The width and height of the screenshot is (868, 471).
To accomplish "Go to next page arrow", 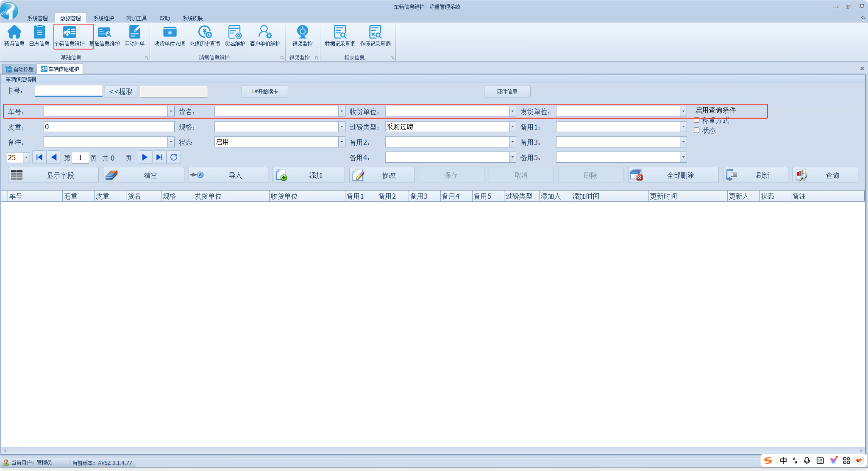I will point(144,157).
